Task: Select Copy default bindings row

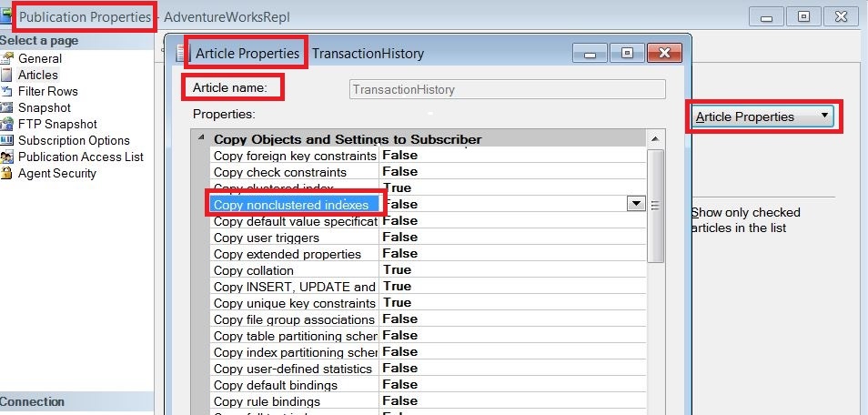Action: 428,385
